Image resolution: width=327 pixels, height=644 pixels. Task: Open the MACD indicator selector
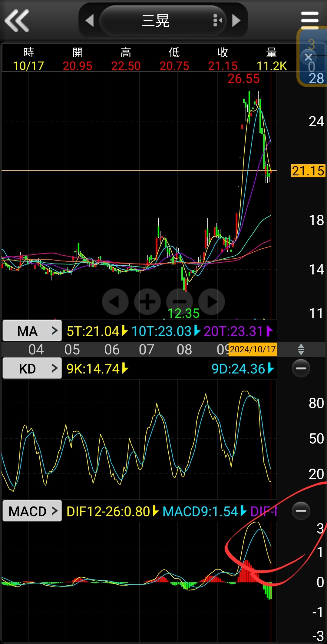(32, 511)
